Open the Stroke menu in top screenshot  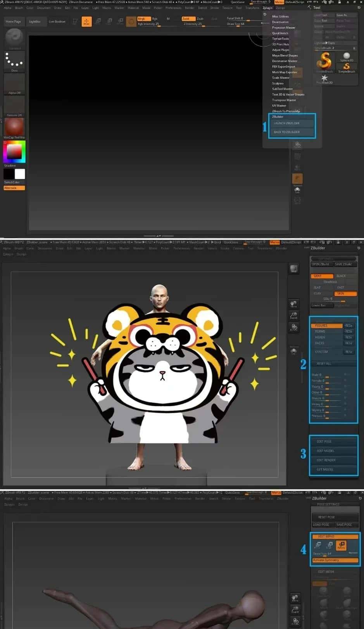pos(214,8)
